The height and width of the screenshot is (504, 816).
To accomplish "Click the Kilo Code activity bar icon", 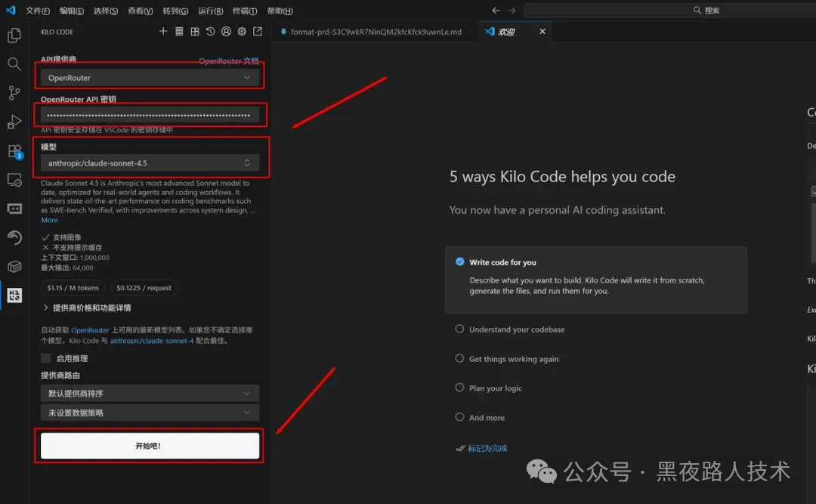I will (x=14, y=295).
